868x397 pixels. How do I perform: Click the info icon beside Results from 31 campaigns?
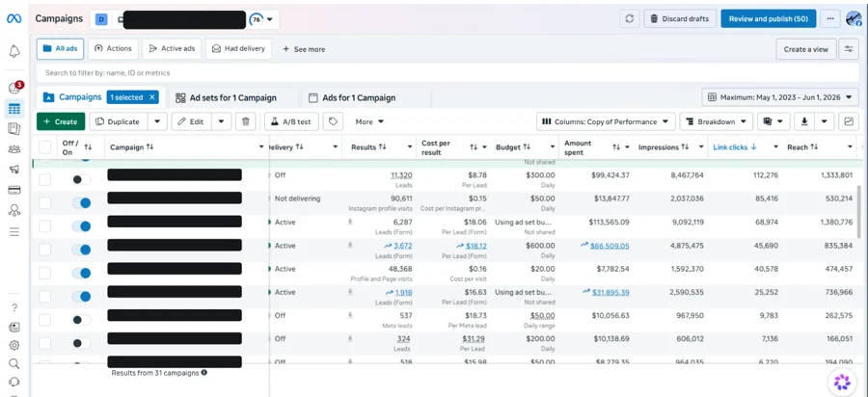coord(203,373)
